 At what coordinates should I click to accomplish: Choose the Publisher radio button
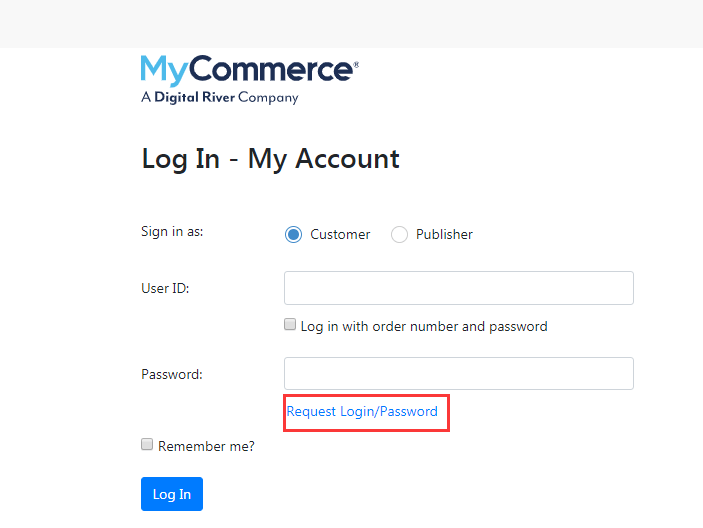click(x=399, y=234)
